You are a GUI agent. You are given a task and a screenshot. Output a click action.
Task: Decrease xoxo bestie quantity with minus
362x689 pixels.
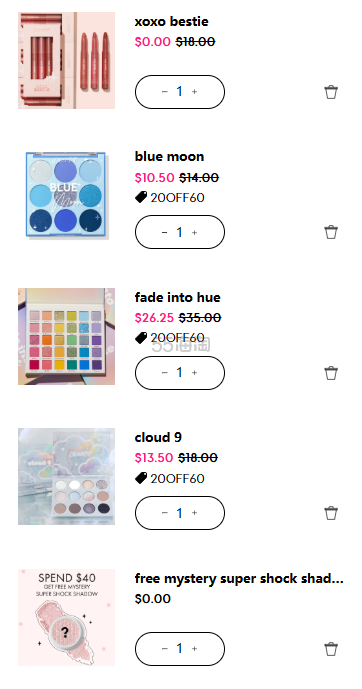click(165, 92)
